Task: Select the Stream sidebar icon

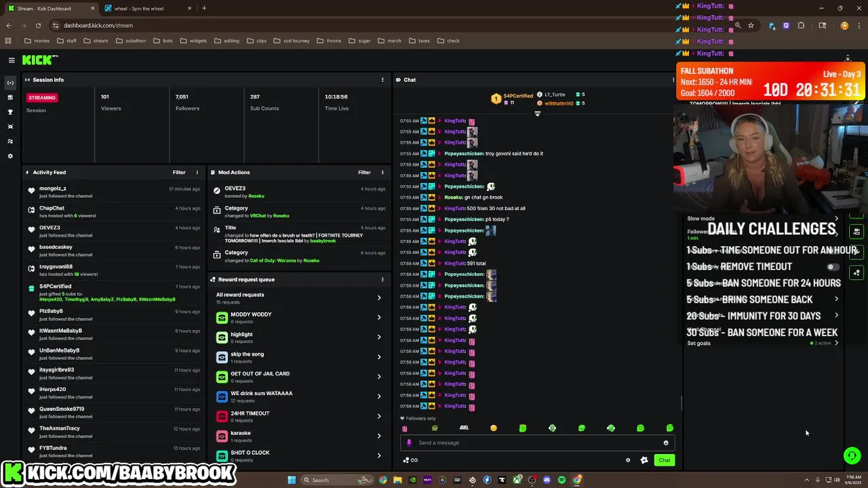Action: tap(10, 83)
